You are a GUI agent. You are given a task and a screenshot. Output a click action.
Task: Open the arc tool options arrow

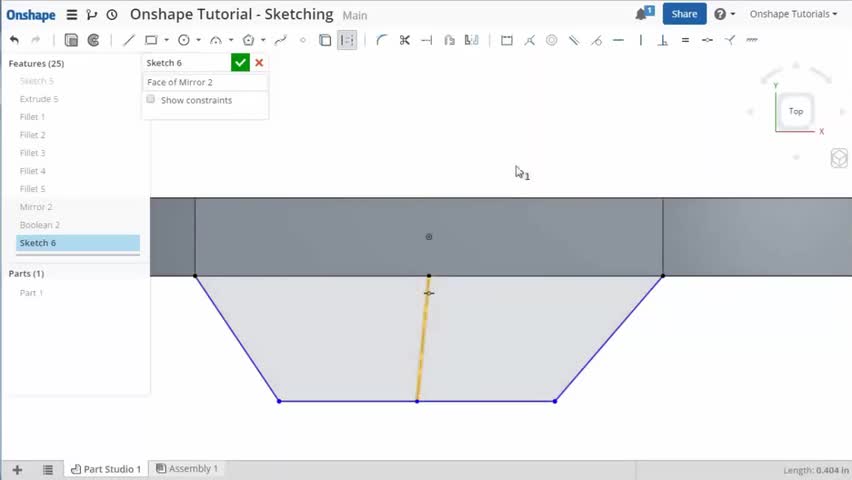click(231, 40)
